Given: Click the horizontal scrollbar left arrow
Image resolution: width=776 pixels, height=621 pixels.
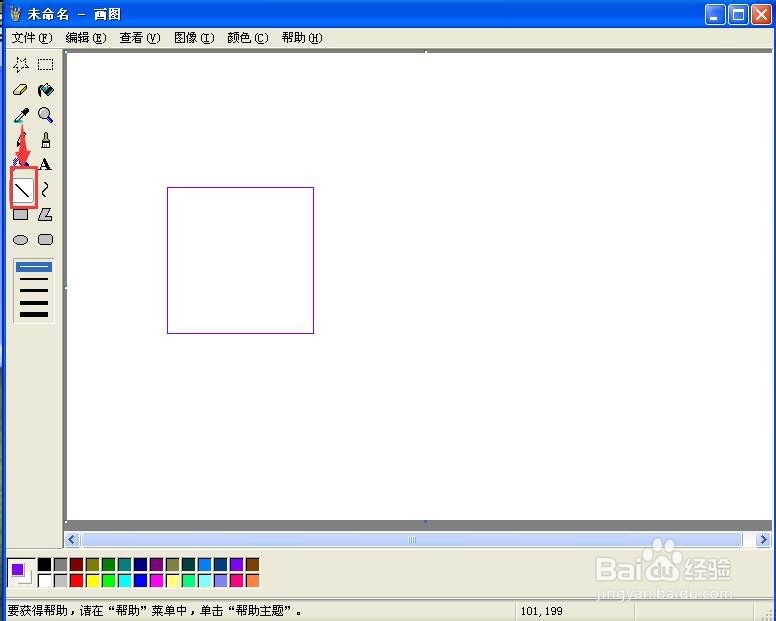Looking at the screenshot, I should [x=72, y=539].
